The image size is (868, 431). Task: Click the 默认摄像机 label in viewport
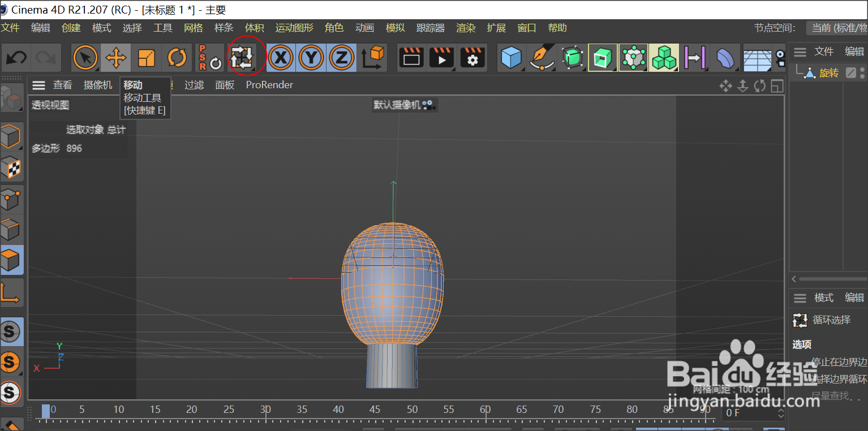(401, 105)
